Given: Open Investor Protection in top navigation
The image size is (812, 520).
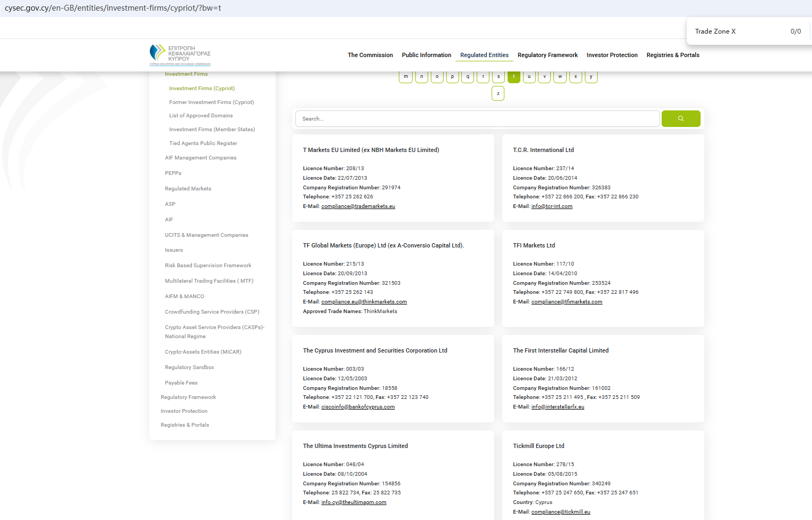Looking at the screenshot, I should (612, 55).
